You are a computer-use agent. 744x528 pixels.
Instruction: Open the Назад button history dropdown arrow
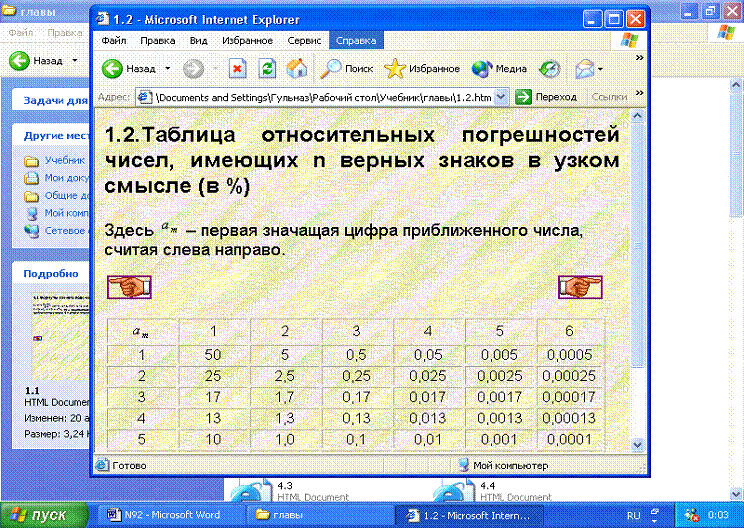pos(168,69)
